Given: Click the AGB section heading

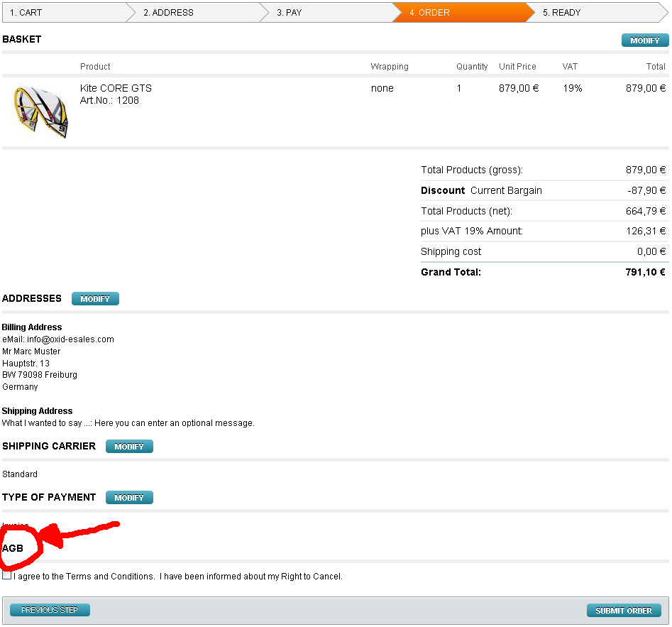Looking at the screenshot, I should (x=13, y=548).
